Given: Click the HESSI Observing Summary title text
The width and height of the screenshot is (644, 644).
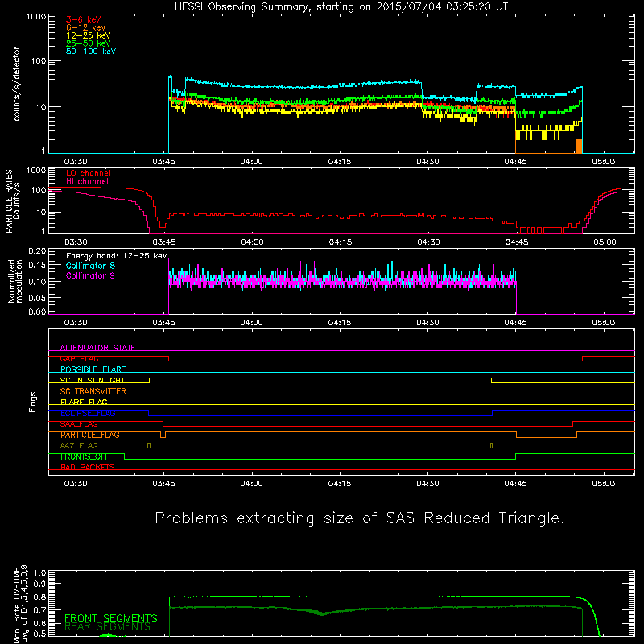Looking at the screenshot, I should (x=341, y=7).
